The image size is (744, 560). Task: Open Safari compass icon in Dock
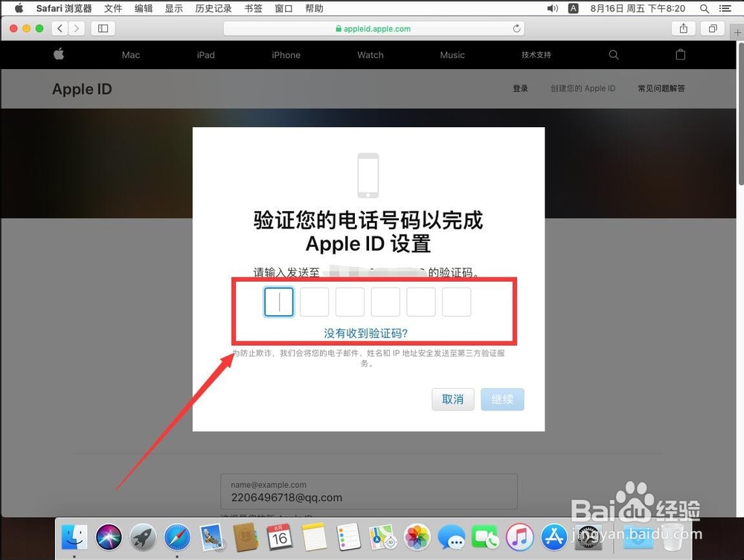178,537
